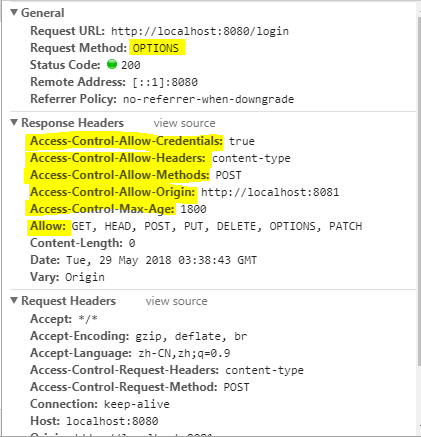Click view source next to Request Headers

coord(176,301)
